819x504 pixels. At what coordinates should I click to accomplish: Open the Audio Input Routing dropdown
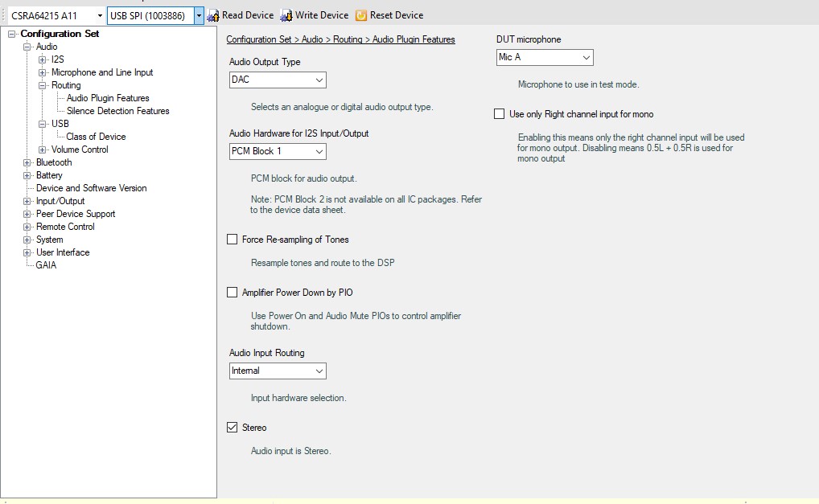pos(278,371)
